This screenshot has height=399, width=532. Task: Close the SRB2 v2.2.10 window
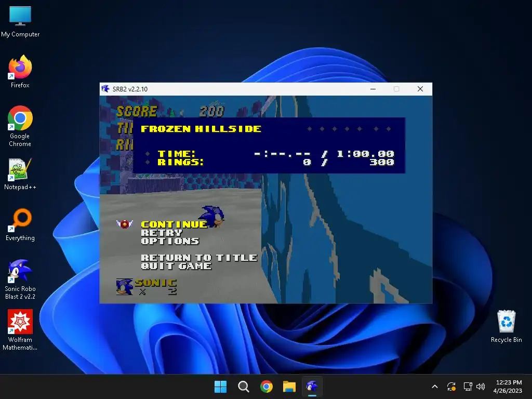420,89
